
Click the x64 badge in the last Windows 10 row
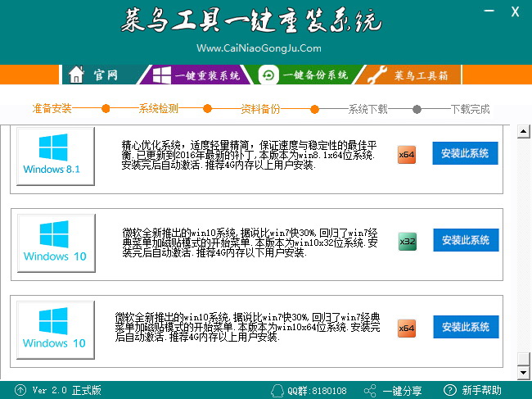(x=407, y=329)
